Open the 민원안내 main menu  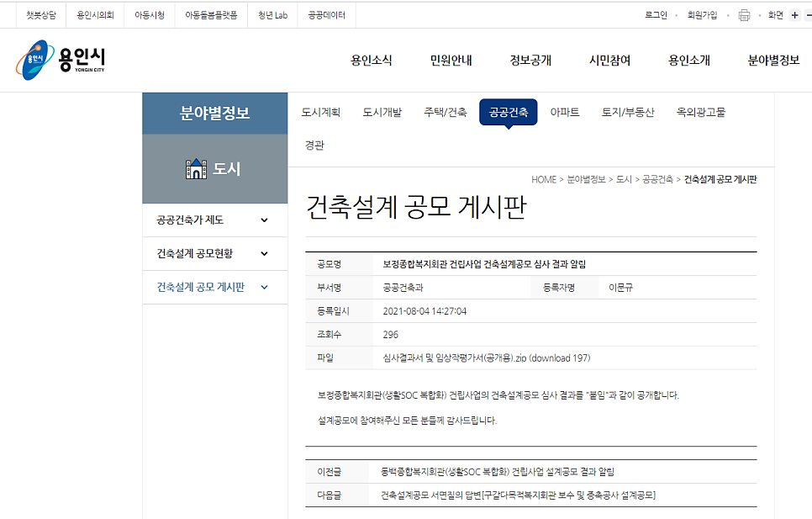coord(451,60)
